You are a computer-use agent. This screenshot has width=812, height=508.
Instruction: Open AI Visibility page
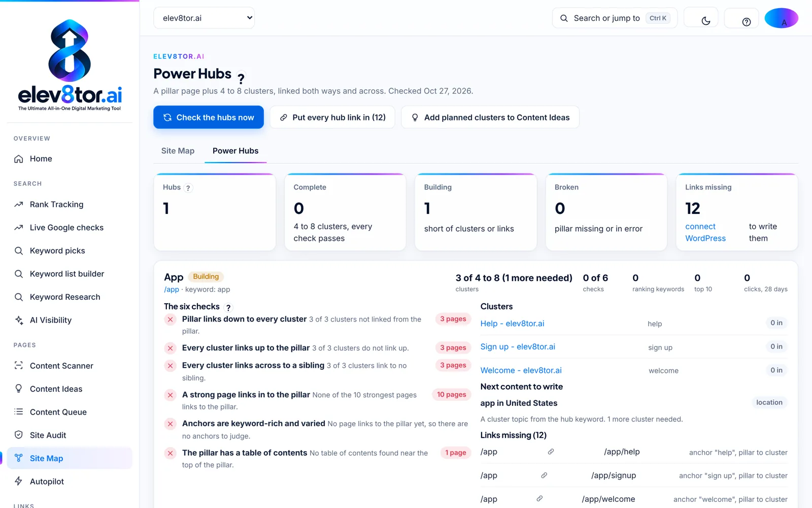click(x=70, y=320)
